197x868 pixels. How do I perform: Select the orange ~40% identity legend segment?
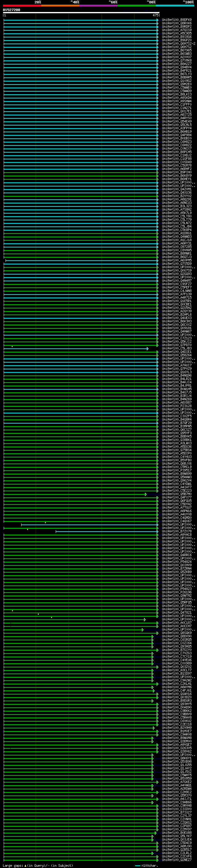tap(60, 6)
